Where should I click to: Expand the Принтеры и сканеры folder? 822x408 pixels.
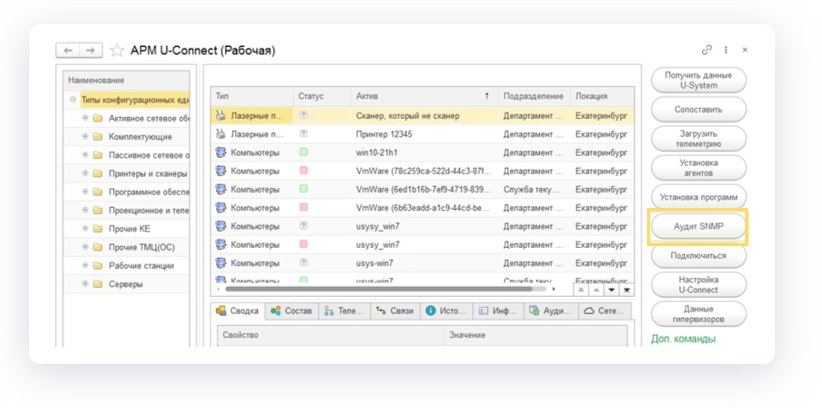[x=85, y=174]
